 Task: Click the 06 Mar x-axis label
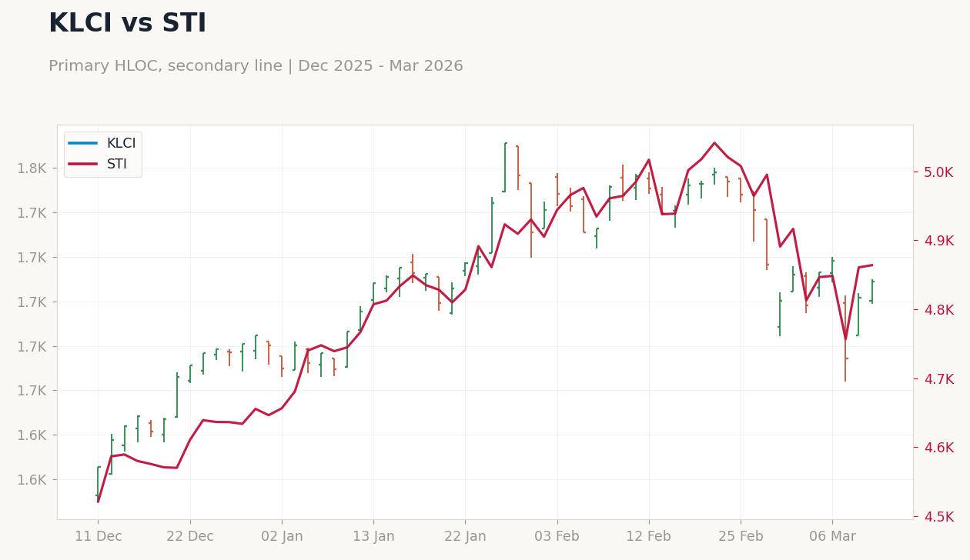tap(832, 536)
